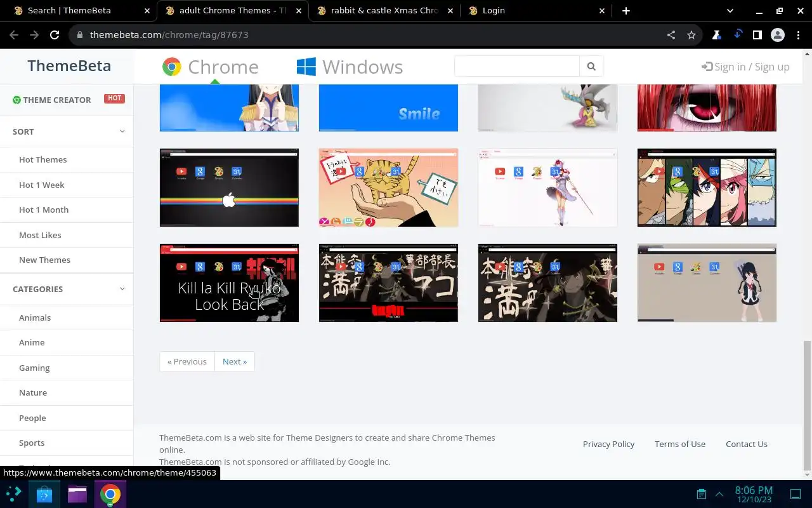Toggle the browser side panel icon
Viewport: 812px width, 508px height.
(x=757, y=35)
